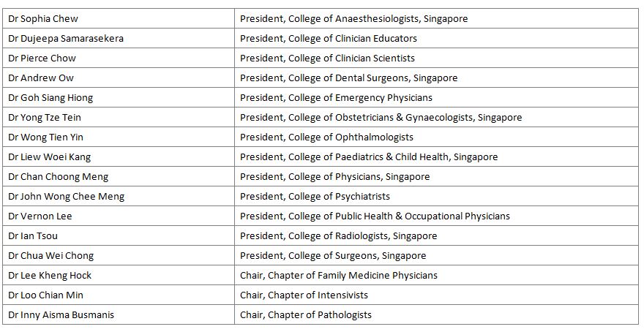The height and width of the screenshot is (332, 644).
Task: Click the Dr Vernon Lee cell
Action: point(40,216)
